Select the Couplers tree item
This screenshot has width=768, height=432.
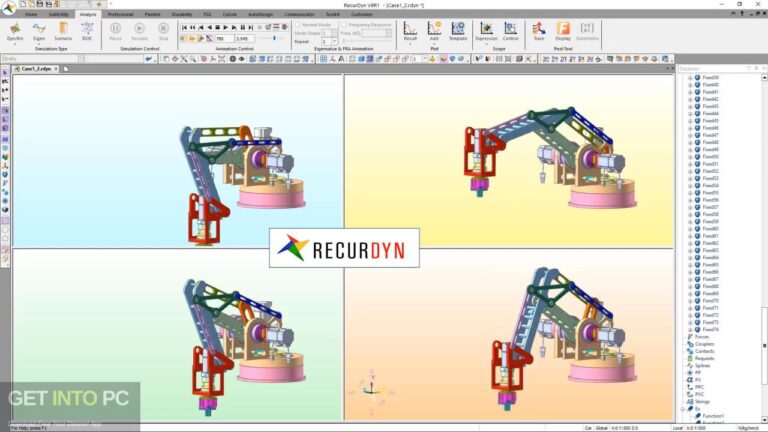(x=704, y=344)
